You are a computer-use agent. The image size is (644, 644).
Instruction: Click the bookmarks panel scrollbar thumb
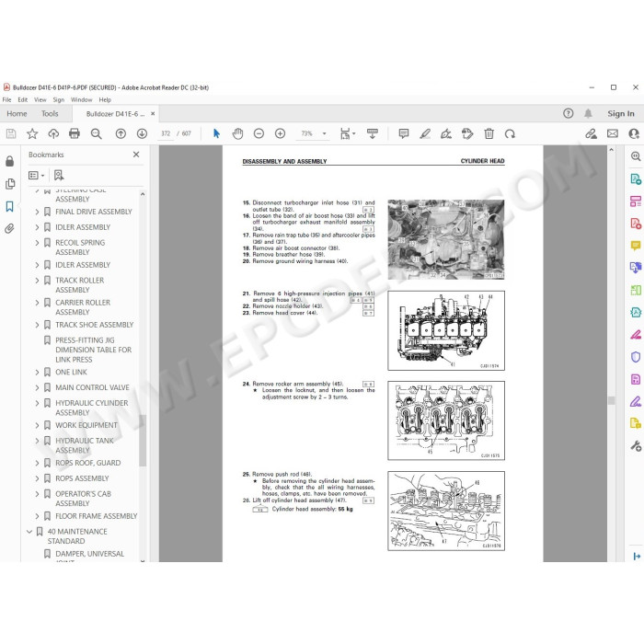(143, 441)
